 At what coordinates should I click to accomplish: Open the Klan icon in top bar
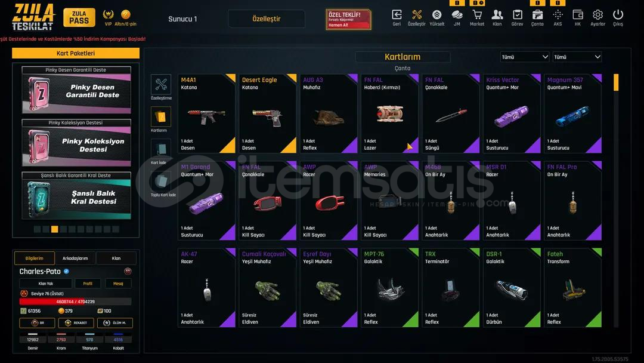point(497,15)
